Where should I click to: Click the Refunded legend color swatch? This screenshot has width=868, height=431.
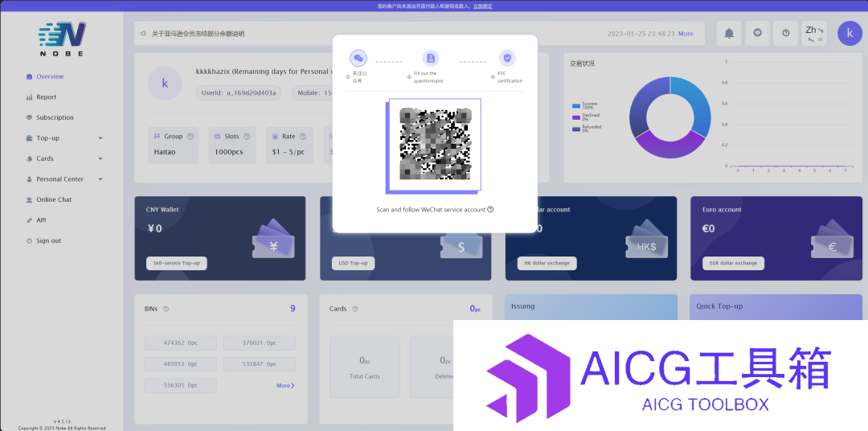click(x=576, y=129)
